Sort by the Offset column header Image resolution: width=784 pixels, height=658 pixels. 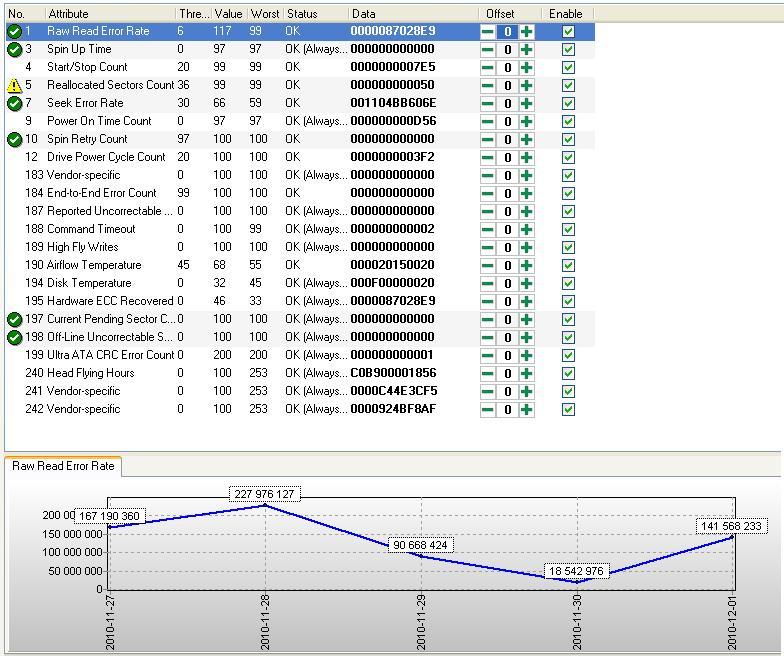click(x=510, y=14)
